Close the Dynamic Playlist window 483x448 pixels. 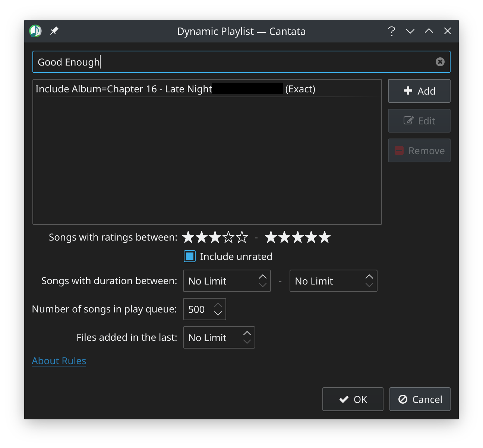click(448, 31)
